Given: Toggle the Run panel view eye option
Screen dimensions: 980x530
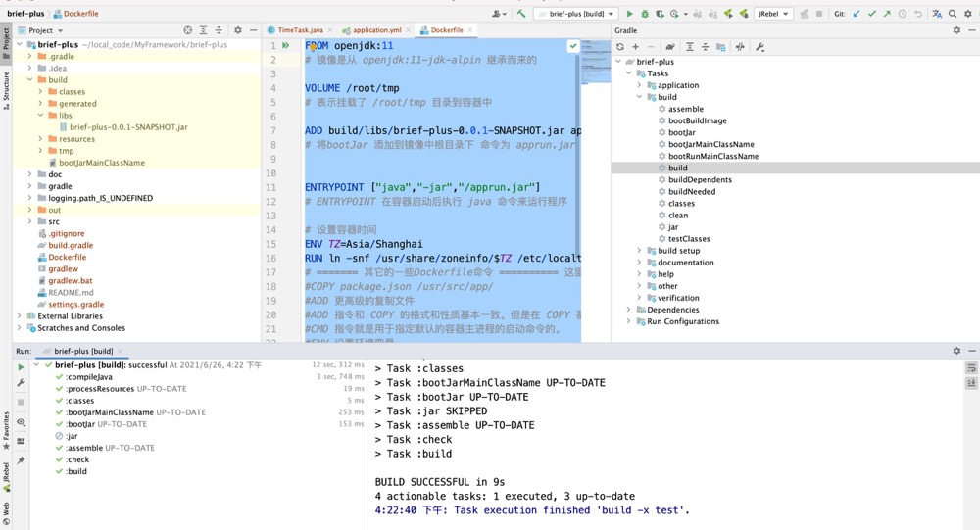Looking at the screenshot, I should click(21, 422).
